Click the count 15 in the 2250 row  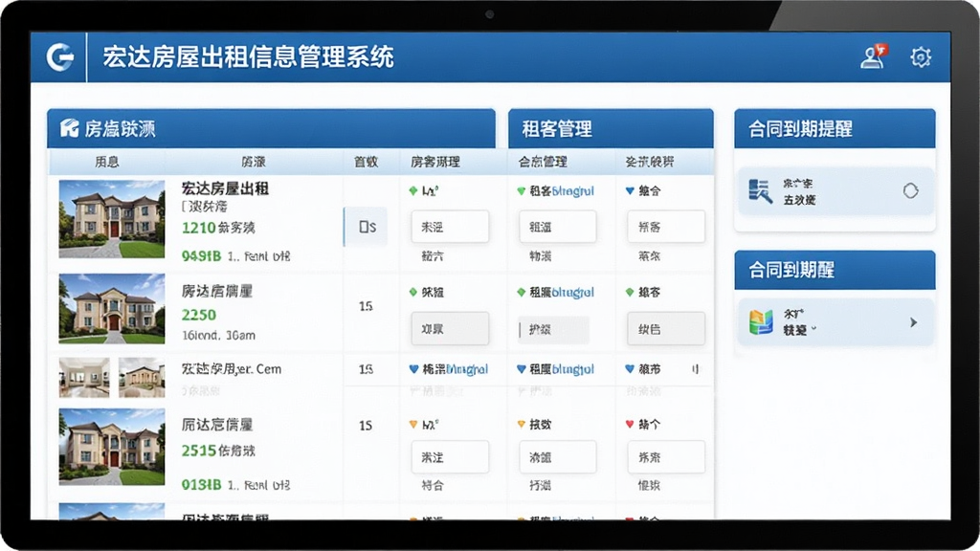(x=366, y=306)
